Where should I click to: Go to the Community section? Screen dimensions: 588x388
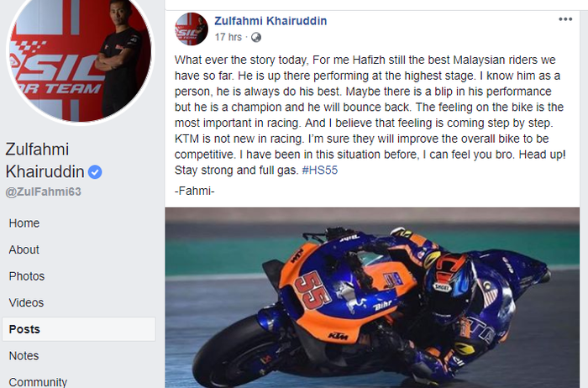tap(38, 382)
